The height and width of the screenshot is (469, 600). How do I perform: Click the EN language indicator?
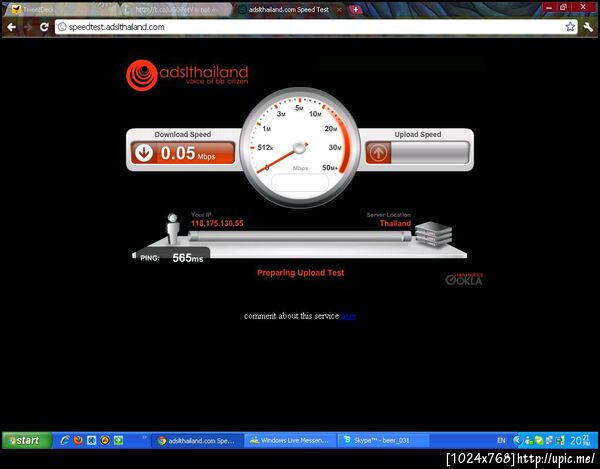click(x=501, y=441)
